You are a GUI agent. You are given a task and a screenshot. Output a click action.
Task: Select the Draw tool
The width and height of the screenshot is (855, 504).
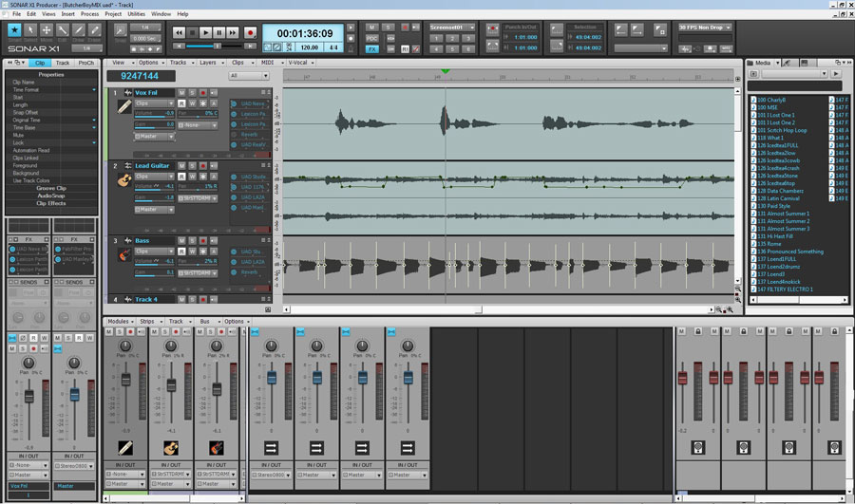click(79, 30)
